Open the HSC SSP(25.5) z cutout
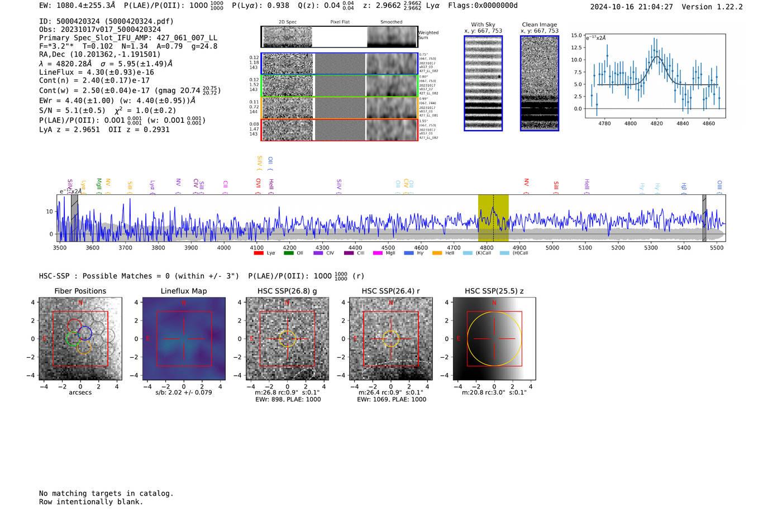Screen dimensions: 782x532 tap(494, 339)
